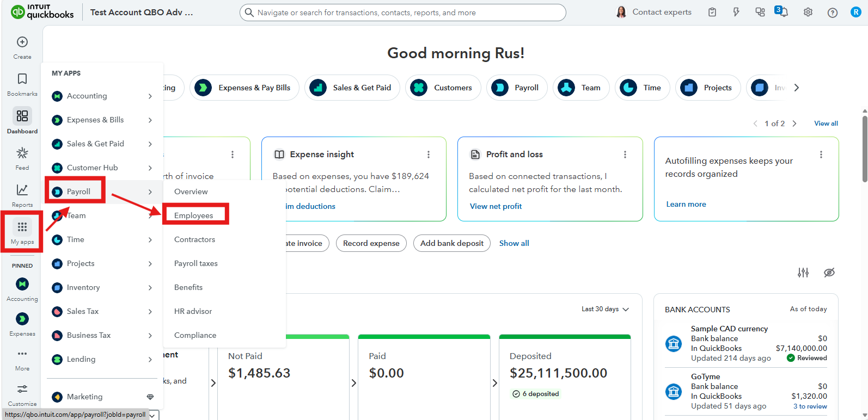Open the Expense insight card options menu
The height and width of the screenshot is (420, 868).
[x=429, y=155]
